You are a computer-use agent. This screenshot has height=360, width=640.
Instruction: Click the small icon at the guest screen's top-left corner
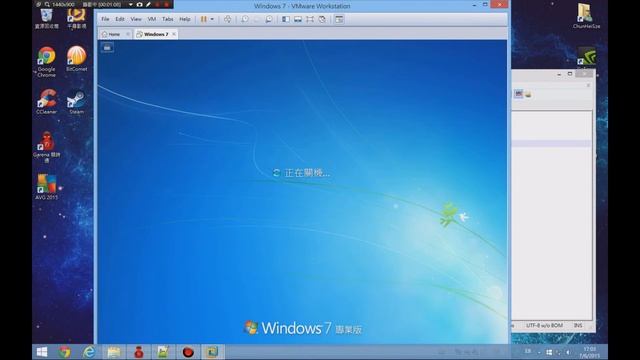(x=107, y=48)
